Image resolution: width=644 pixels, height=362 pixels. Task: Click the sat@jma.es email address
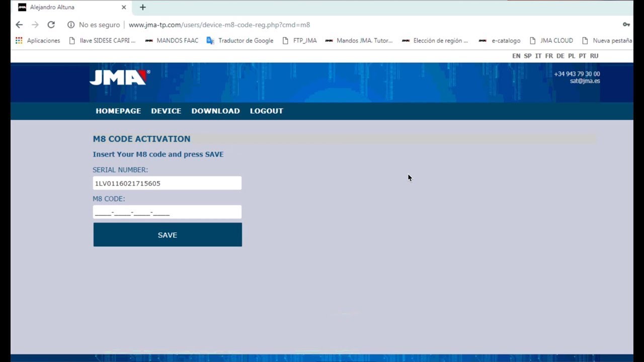(x=585, y=81)
